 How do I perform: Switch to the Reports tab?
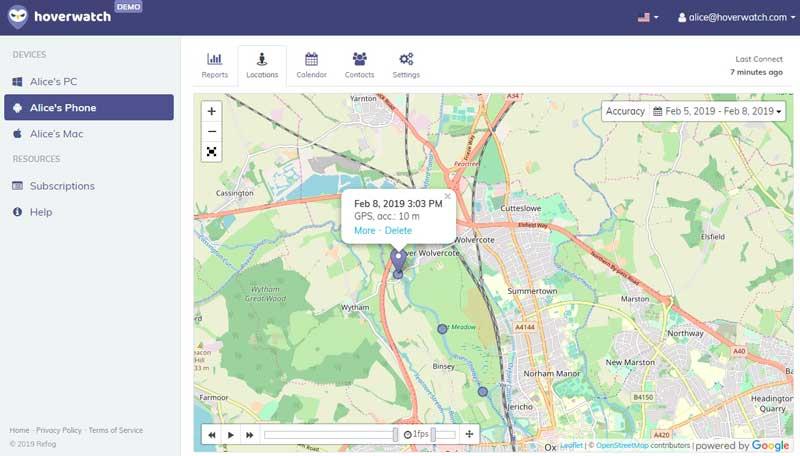pyautogui.click(x=215, y=65)
